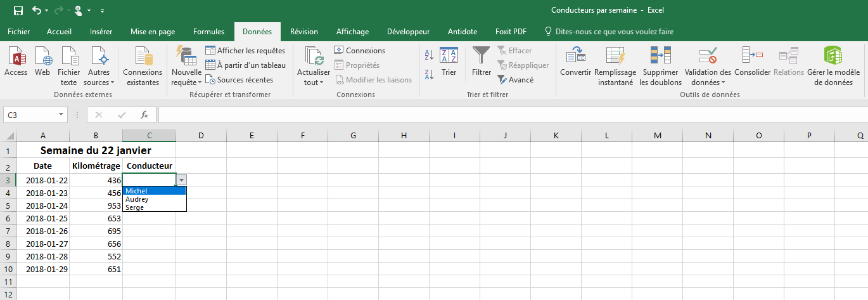
Task: Click cell with value 953
Action: click(96, 205)
